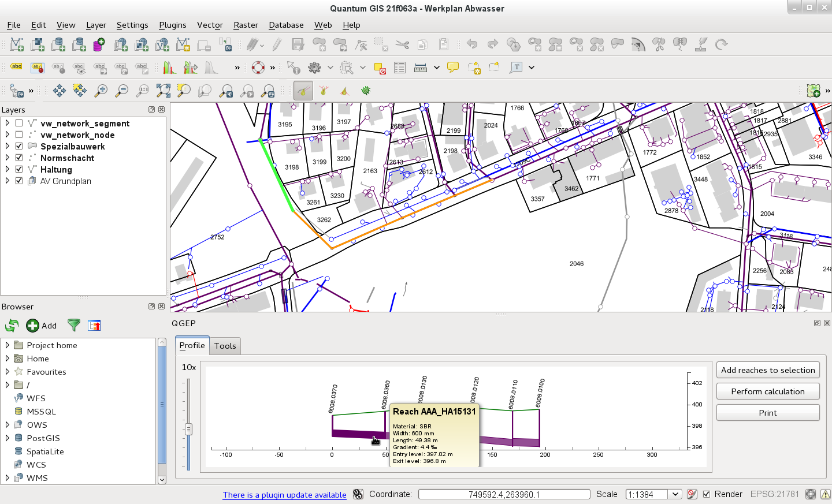Deselect features from all layers
832x504 pixels.
380,68
